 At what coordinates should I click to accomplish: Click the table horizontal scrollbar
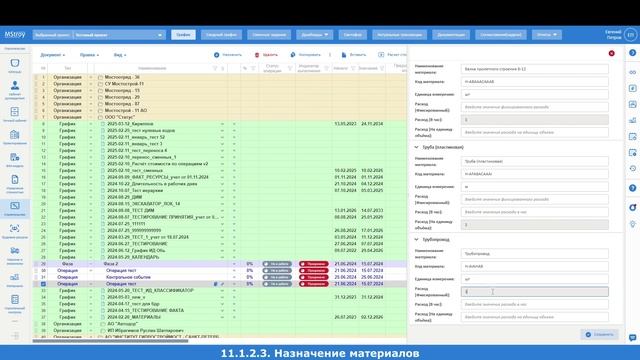(110, 341)
